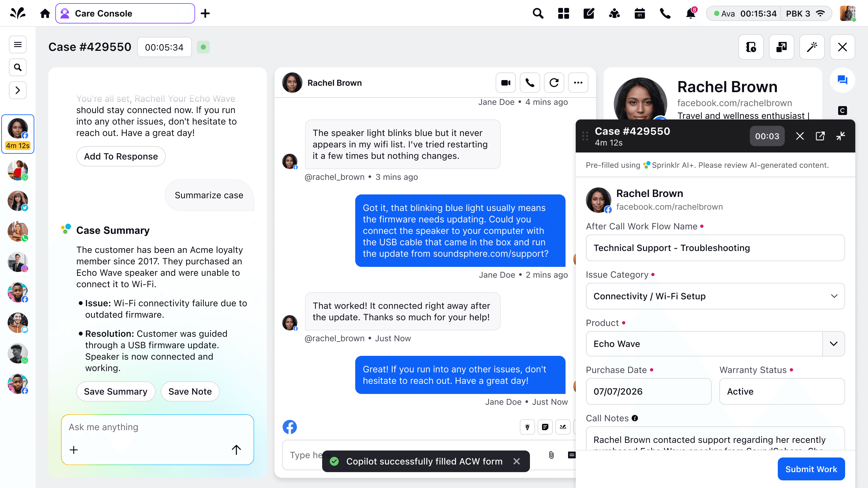Open the Issue Category dropdown
The height and width of the screenshot is (488, 868).
(x=715, y=296)
